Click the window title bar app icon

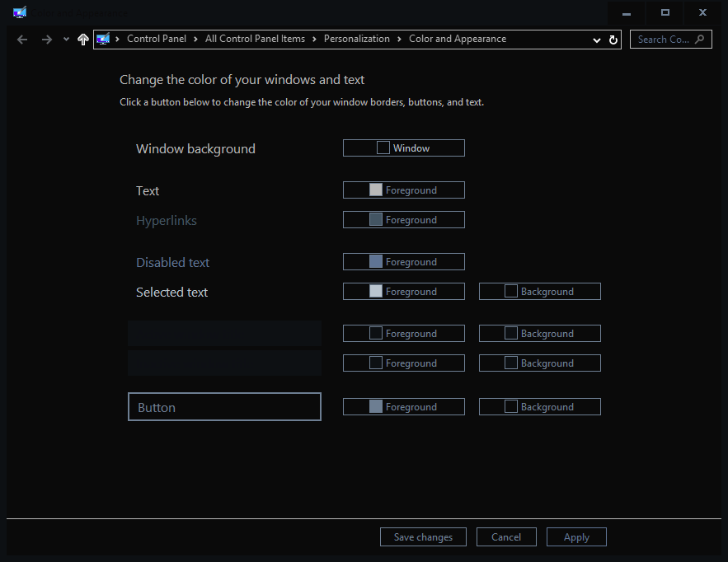tap(20, 12)
